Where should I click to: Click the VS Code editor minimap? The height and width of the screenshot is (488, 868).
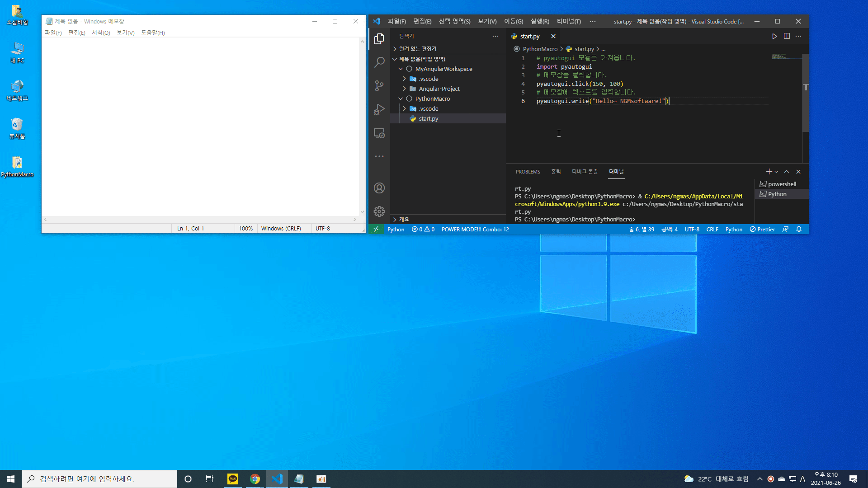[786, 57]
